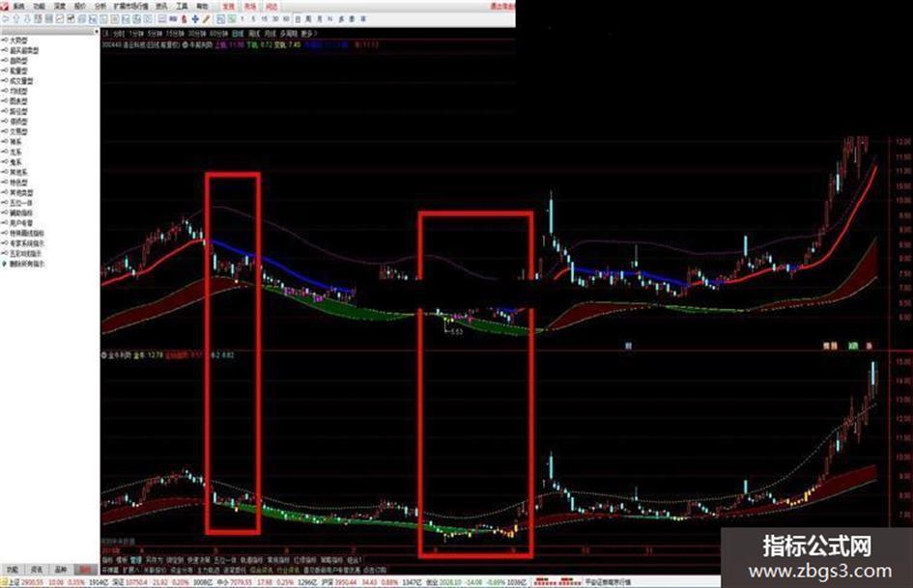The width and height of the screenshot is (913, 588).
Task: Open the 更多 periods dropdown
Action: point(308,33)
